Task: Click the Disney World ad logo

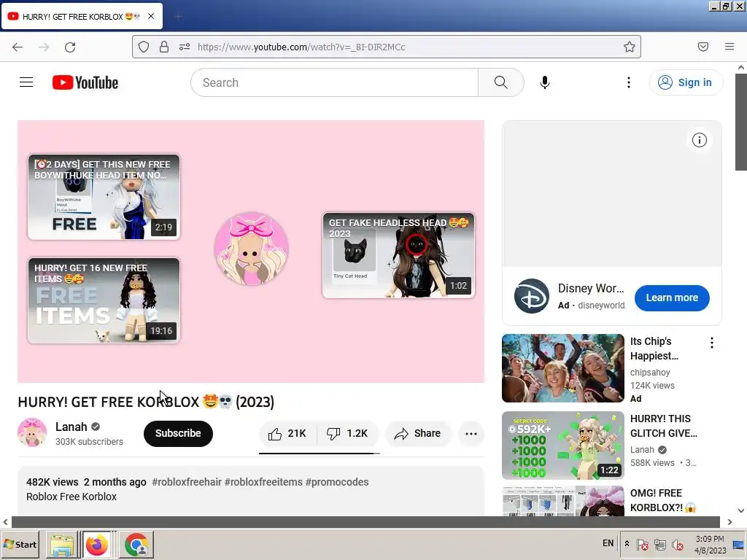Action: pos(532,296)
